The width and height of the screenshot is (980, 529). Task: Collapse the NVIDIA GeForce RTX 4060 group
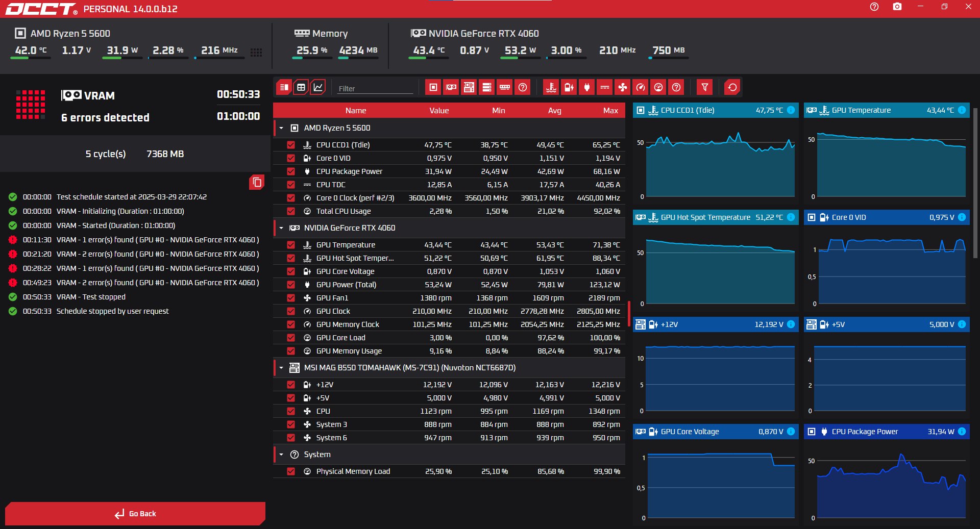(281, 228)
